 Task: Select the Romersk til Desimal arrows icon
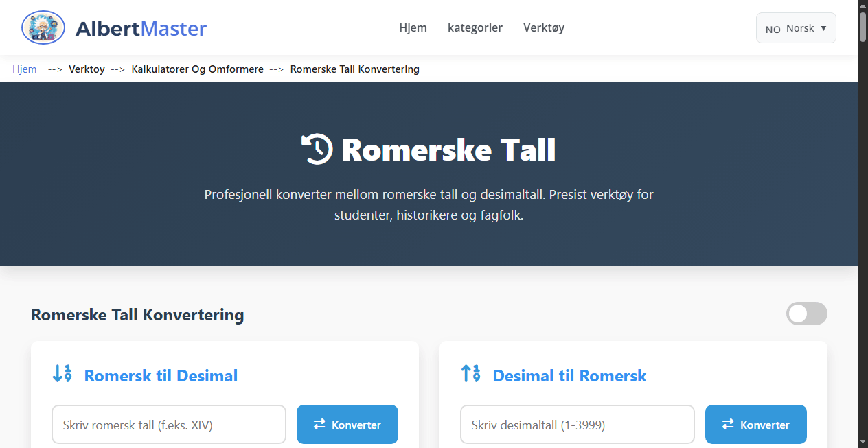[x=62, y=374]
